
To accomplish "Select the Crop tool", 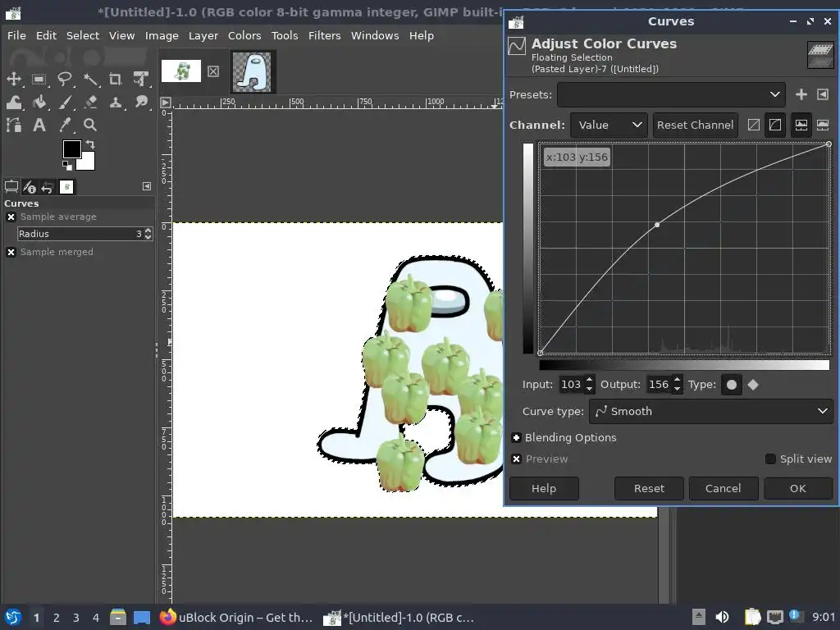I will (115, 80).
